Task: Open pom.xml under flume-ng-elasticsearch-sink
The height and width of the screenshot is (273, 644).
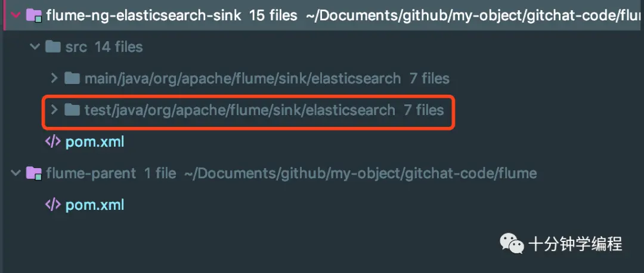Action: pos(94,142)
